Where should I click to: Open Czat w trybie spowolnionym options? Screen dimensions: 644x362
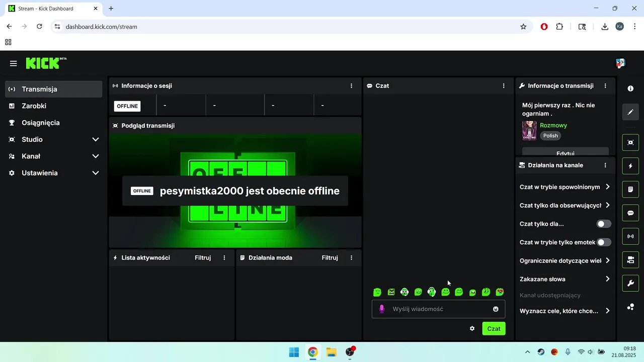tap(565, 187)
